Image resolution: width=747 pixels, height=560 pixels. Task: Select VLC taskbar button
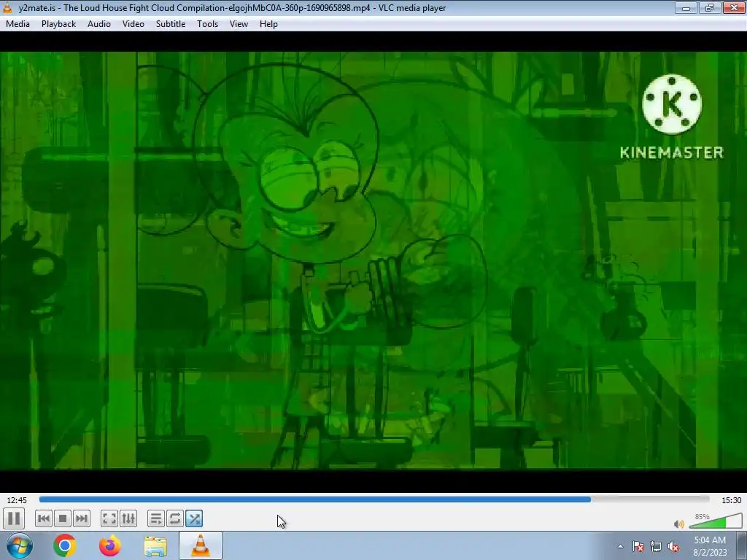(201, 545)
